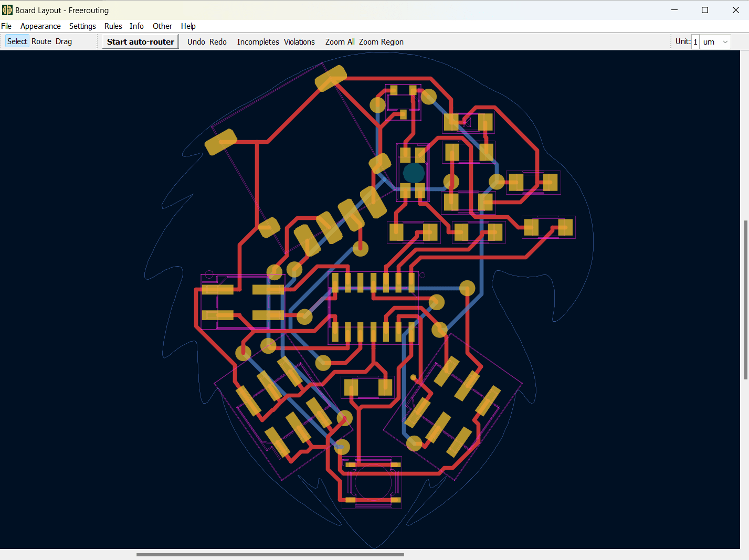The height and width of the screenshot is (560, 749).
Task: Switch to Route mode
Action: (41, 41)
